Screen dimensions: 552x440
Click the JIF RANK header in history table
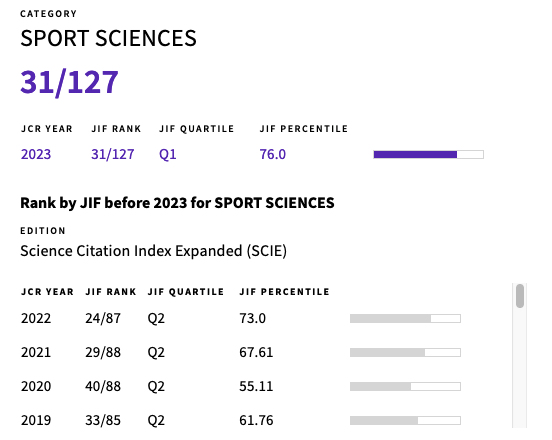[x=111, y=292]
